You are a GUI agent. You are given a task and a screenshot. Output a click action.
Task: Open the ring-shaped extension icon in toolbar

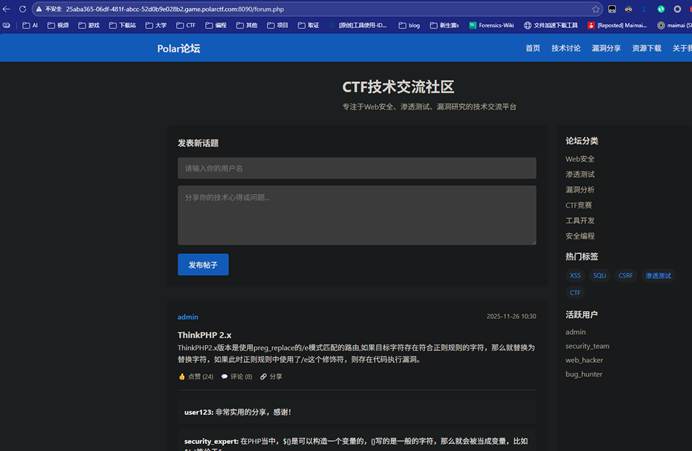677,9
